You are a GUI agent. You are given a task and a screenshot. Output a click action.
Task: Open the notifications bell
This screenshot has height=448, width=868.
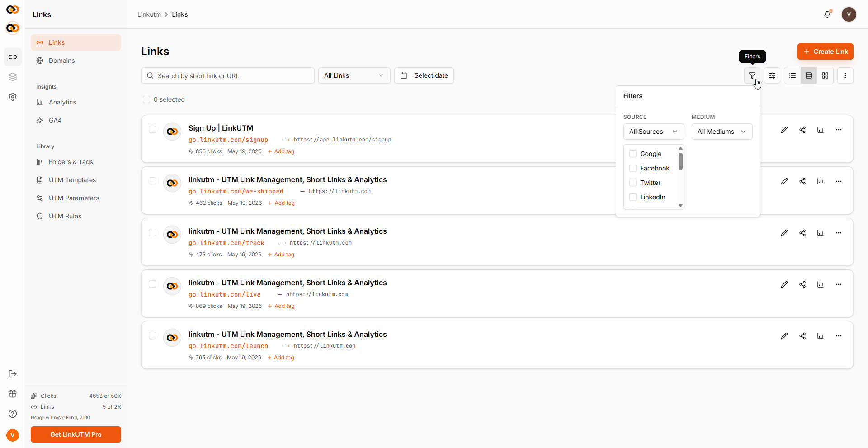(827, 14)
